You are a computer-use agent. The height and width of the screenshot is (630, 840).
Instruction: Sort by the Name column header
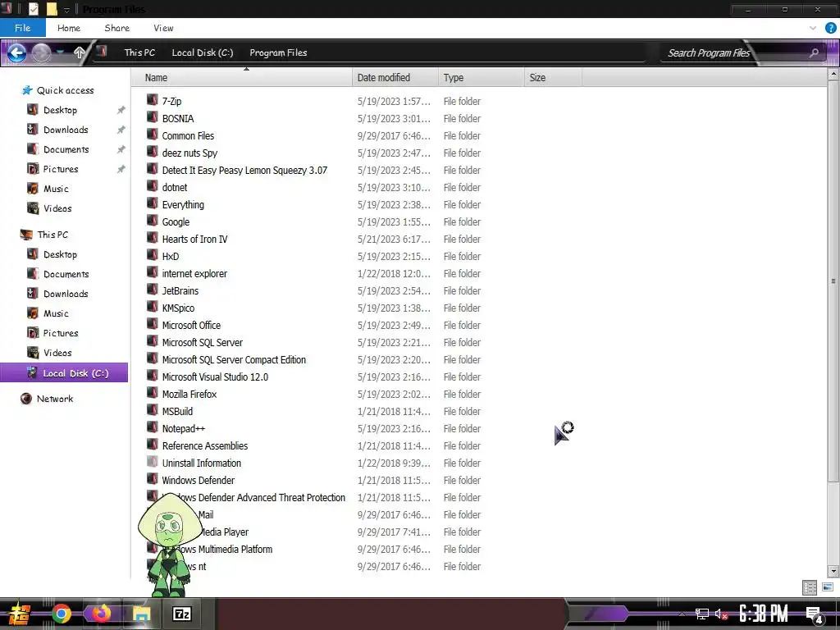pos(241,78)
